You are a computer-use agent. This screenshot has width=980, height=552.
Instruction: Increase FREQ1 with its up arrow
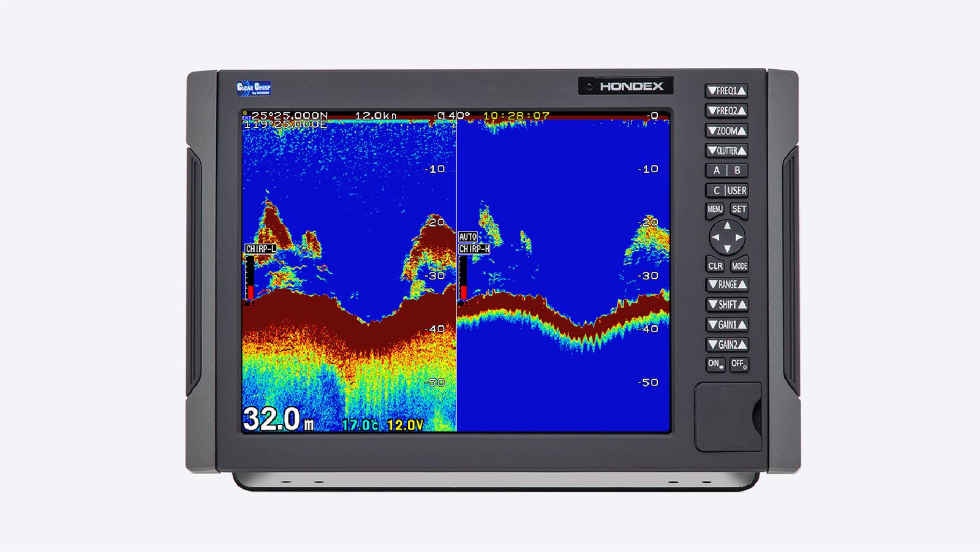coord(742,91)
